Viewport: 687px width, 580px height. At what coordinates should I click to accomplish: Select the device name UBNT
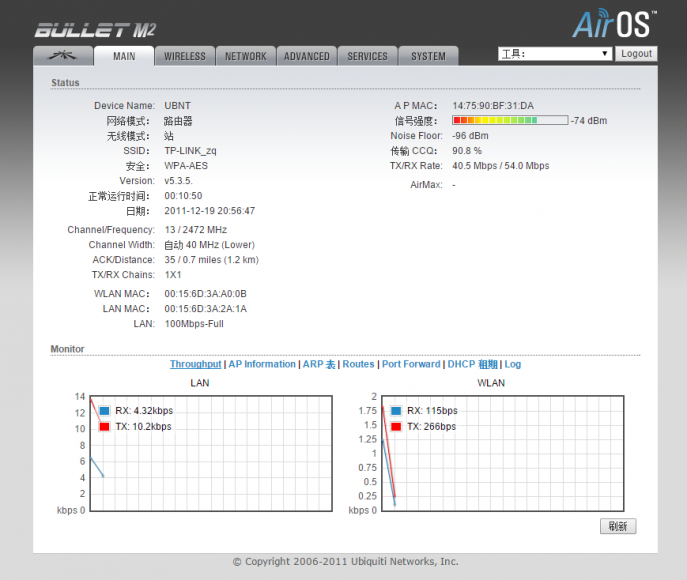[x=177, y=106]
